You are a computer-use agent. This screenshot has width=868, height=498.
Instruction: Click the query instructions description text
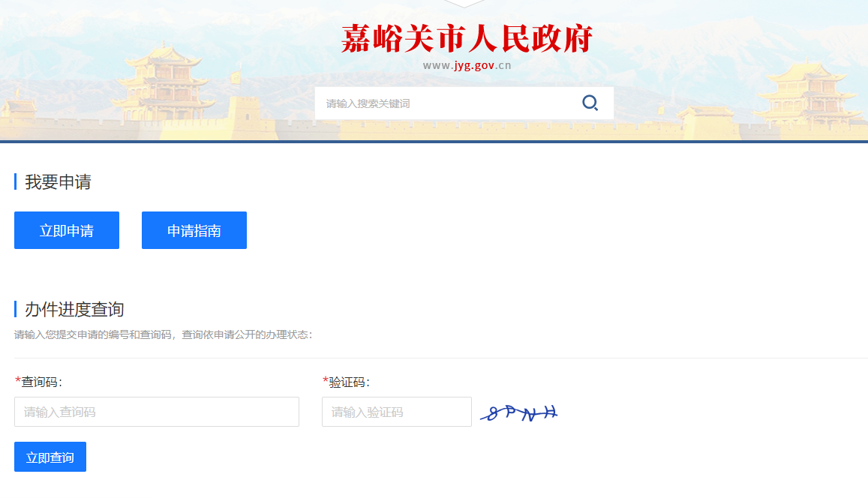pyautogui.click(x=163, y=334)
